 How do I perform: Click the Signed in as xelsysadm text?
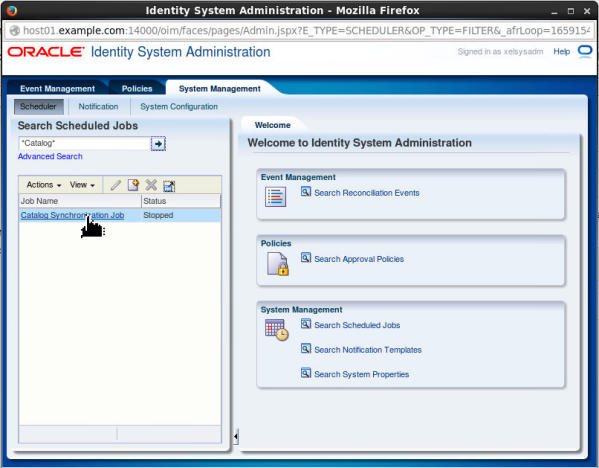(500, 52)
